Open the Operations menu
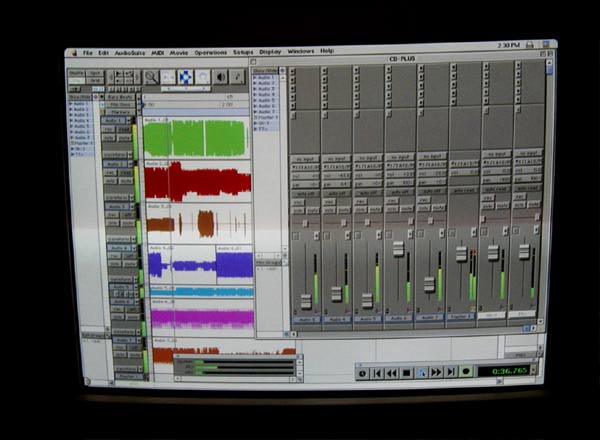Screen dimensions: 600x440 [211, 52]
